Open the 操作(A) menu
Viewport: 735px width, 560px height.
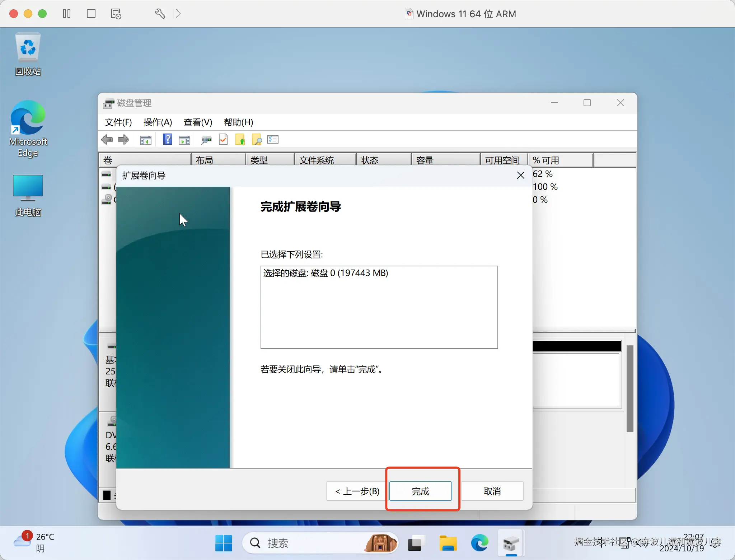pyautogui.click(x=158, y=122)
